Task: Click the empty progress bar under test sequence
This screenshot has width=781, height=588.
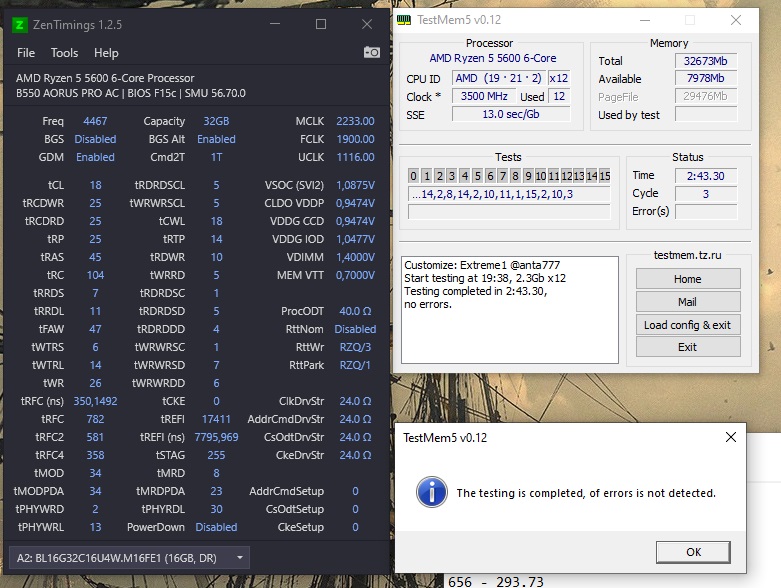Action: (509, 212)
